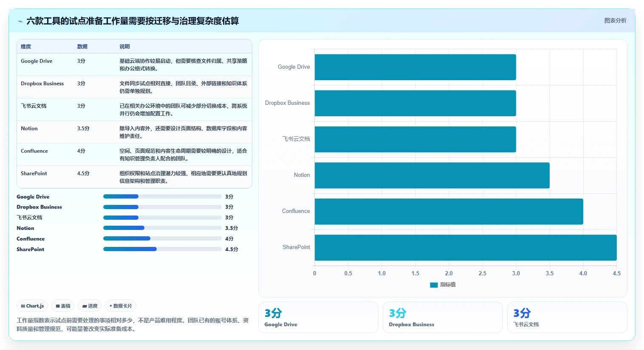Click the blue icon beside the main title
This screenshot has height=350, width=644.
[x=20, y=21]
